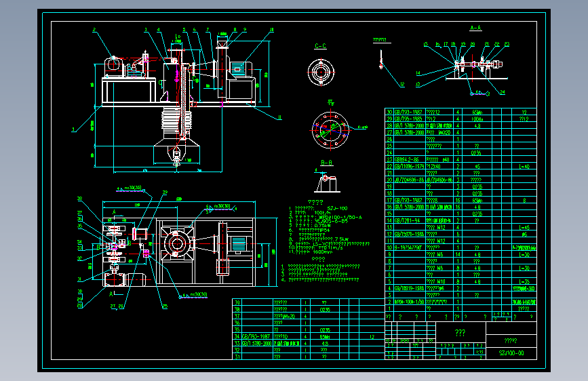Click the 1:15 scale value in title block
Image resolution: width=588 pixels, height=381 pixels.
(x=479, y=352)
